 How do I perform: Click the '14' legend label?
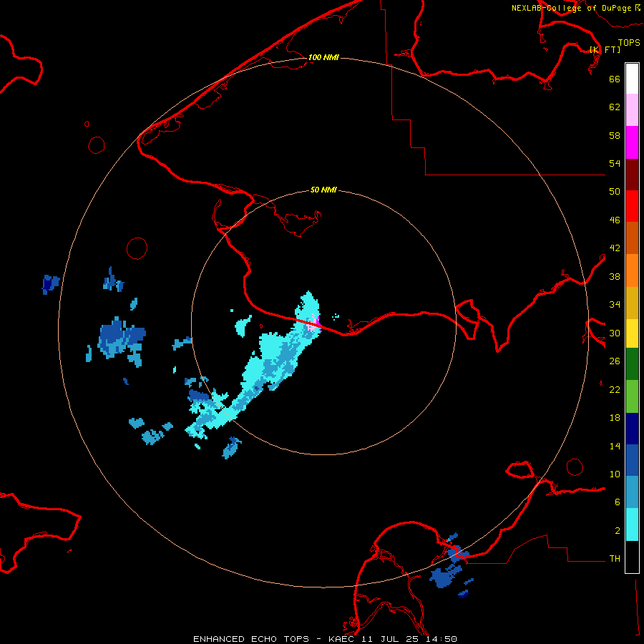point(615,446)
